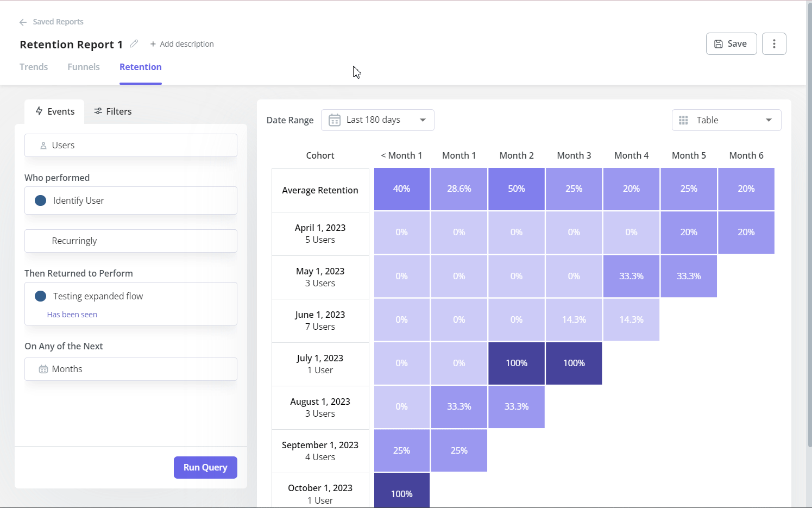Screen dimensions: 812x508
Task: Select the bullet next to Testing expanded flow
Action: pos(40,296)
